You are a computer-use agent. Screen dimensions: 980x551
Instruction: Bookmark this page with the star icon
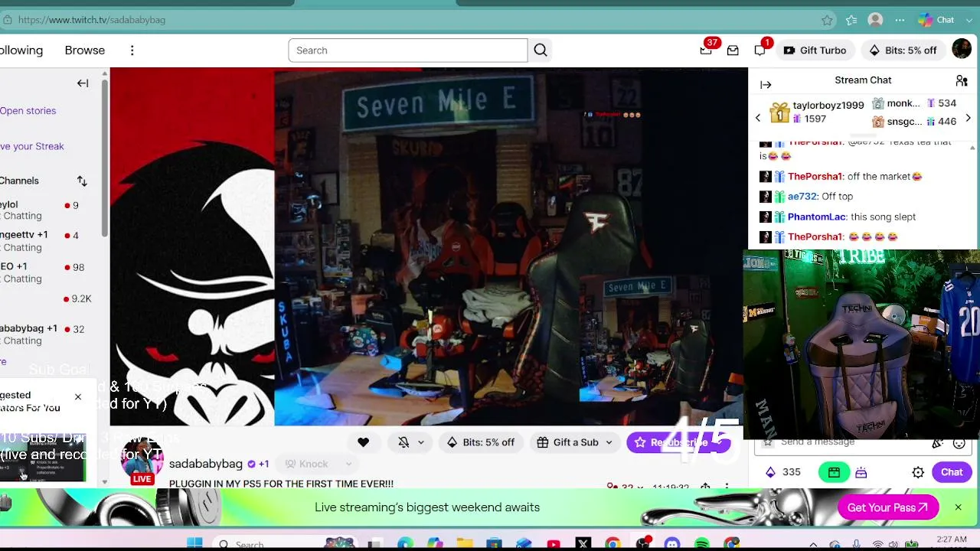point(827,20)
